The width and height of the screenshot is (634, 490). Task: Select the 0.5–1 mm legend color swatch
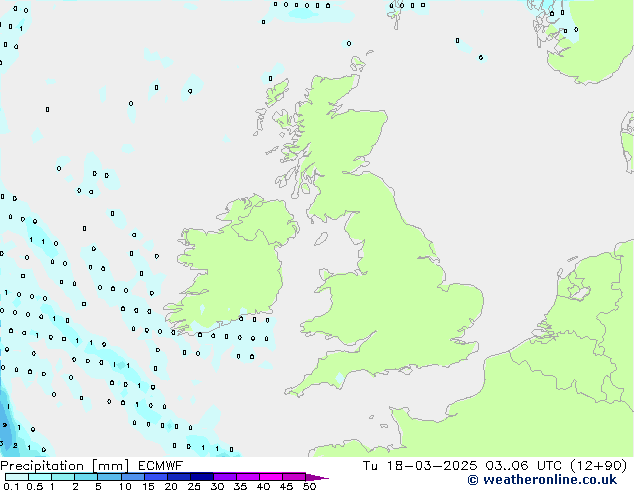click(40, 477)
